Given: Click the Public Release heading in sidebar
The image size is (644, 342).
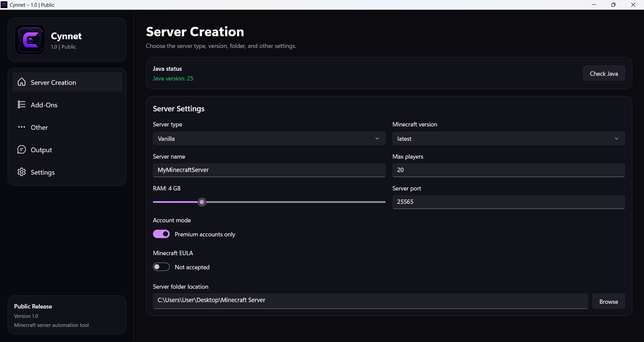Looking at the screenshot, I should [33, 306].
